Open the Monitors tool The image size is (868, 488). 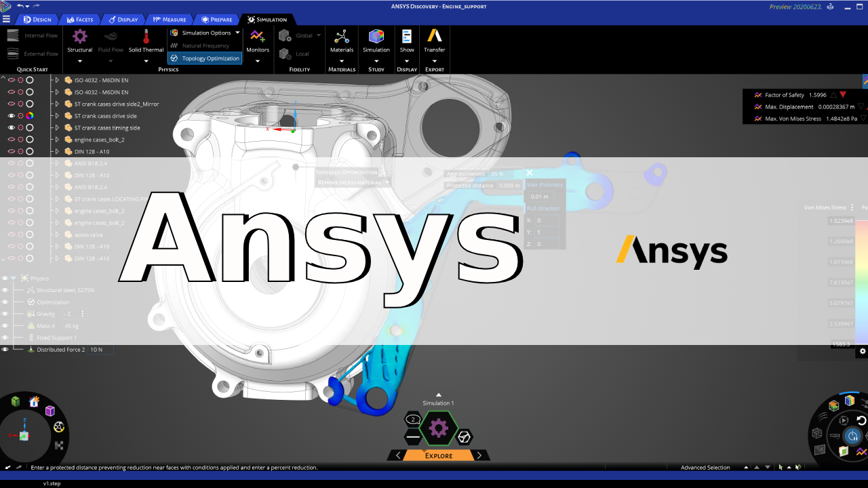[x=258, y=41]
